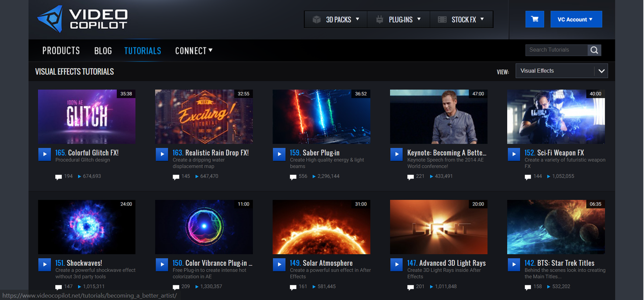This screenshot has width=644, height=300.
Task: Play the Keynote Becoming A Better Artist video
Action: pyautogui.click(x=397, y=154)
